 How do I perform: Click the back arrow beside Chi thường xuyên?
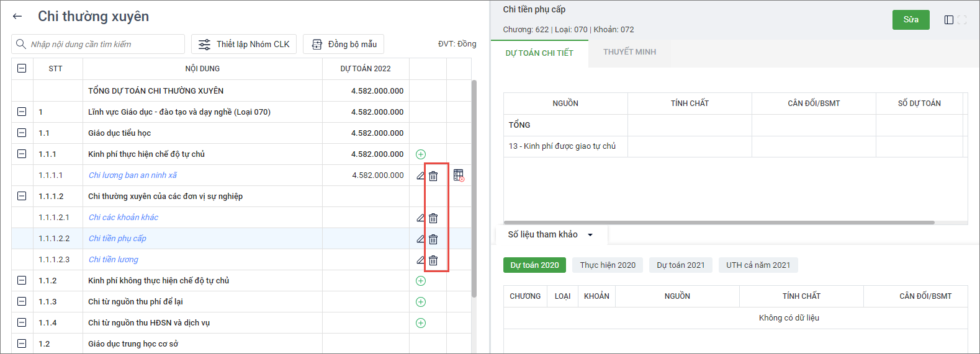pos(17,17)
